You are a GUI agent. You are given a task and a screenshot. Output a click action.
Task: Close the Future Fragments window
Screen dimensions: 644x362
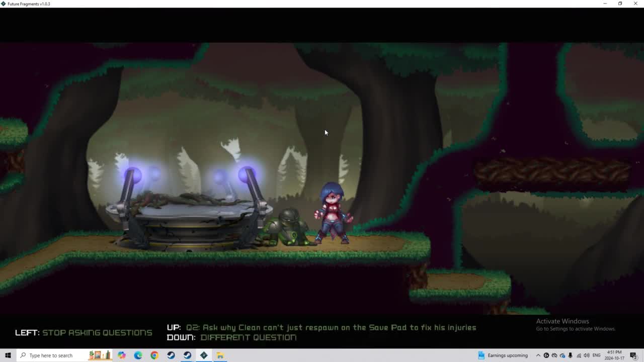pos(635,4)
